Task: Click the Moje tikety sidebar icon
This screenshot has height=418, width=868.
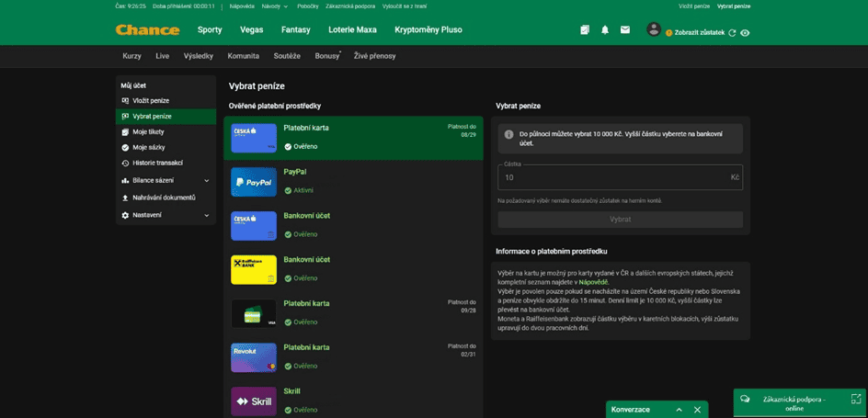Action: (125, 132)
